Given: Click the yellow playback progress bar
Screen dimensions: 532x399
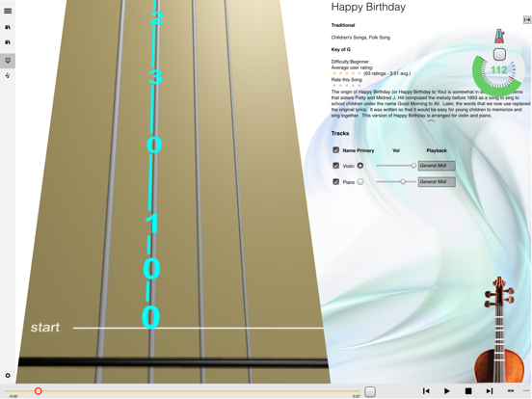Looking at the screenshot, I should pyautogui.click(x=182, y=391).
